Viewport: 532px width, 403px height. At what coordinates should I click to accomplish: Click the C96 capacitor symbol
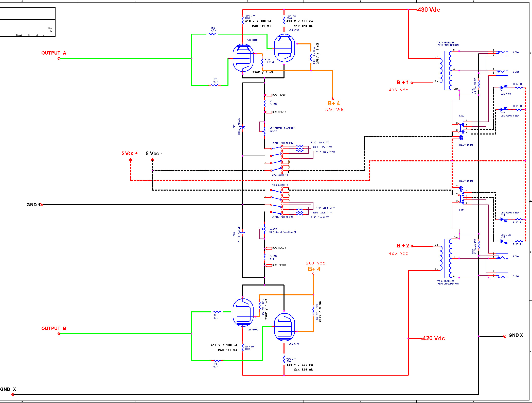click(243, 233)
